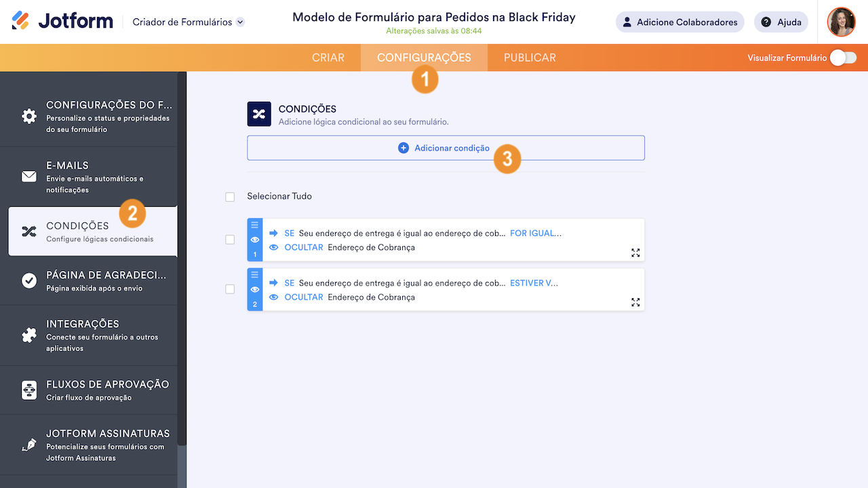
Task: Toggle the Visualizar Formulário switch
Action: coord(843,58)
